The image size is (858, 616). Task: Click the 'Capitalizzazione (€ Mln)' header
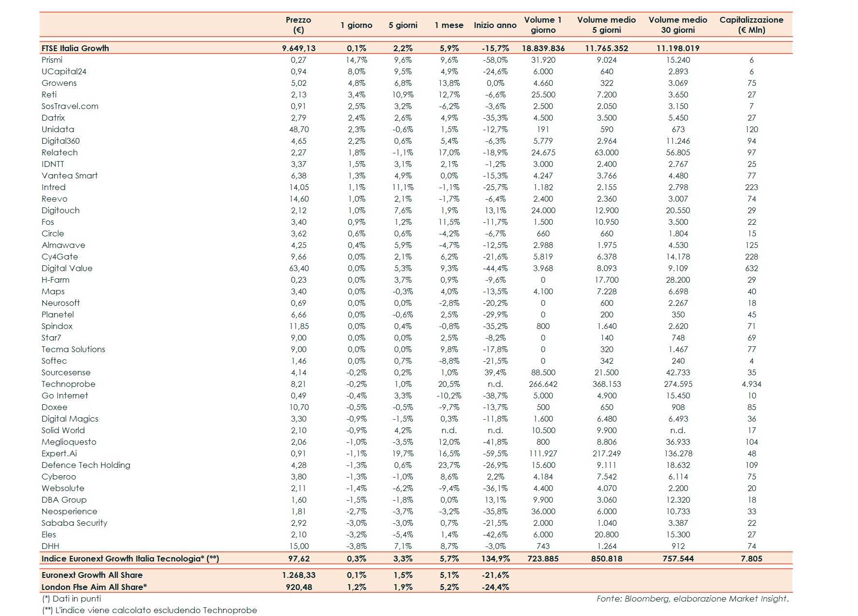pyautogui.click(x=751, y=25)
